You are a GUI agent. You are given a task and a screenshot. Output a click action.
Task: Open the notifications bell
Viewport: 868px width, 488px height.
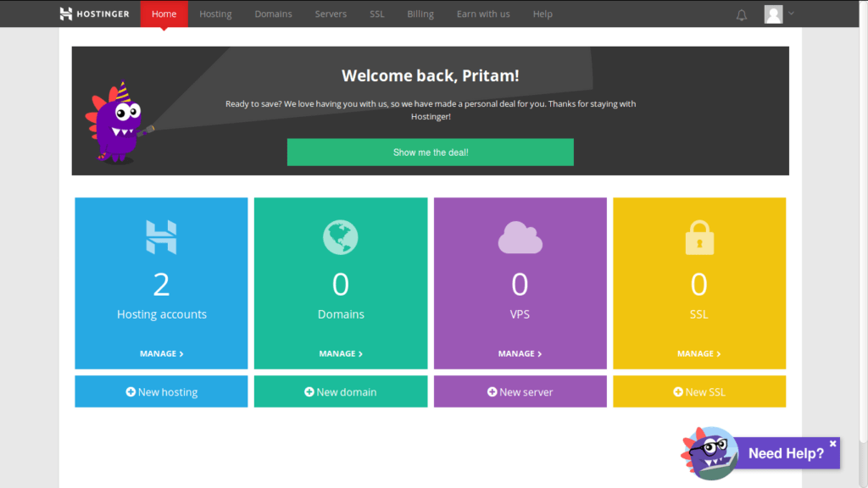coord(741,15)
